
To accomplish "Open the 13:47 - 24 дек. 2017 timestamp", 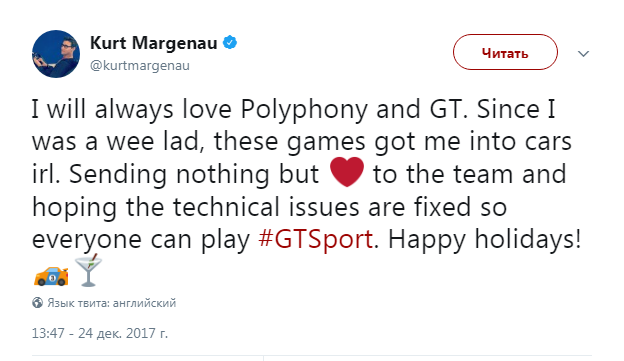I will point(100,333).
